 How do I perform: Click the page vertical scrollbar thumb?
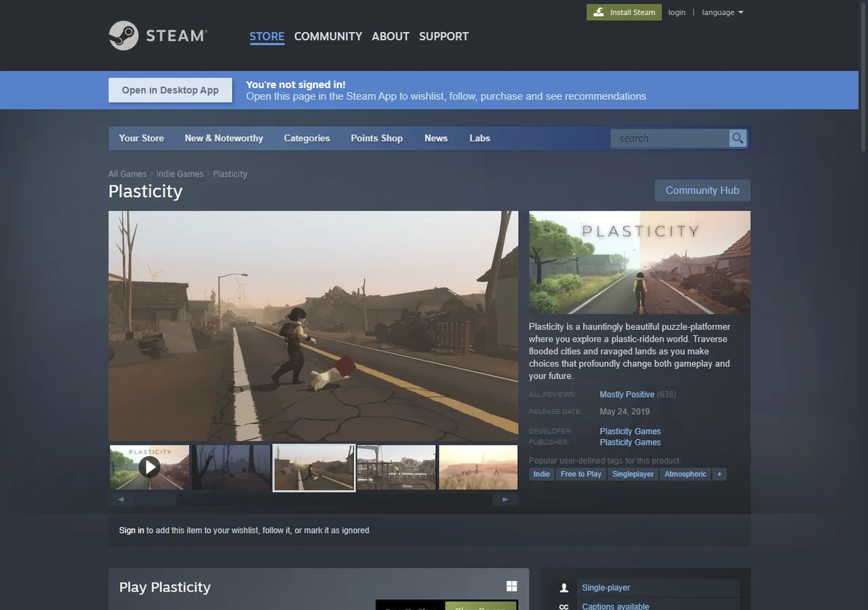tap(863, 76)
